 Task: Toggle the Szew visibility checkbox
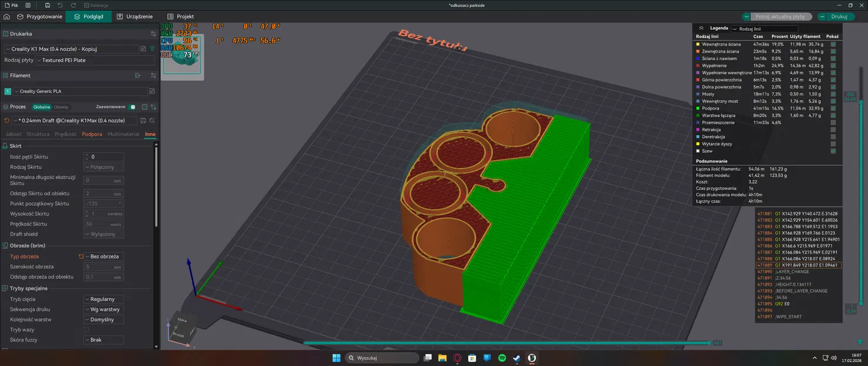pyautogui.click(x=833, y=151)
